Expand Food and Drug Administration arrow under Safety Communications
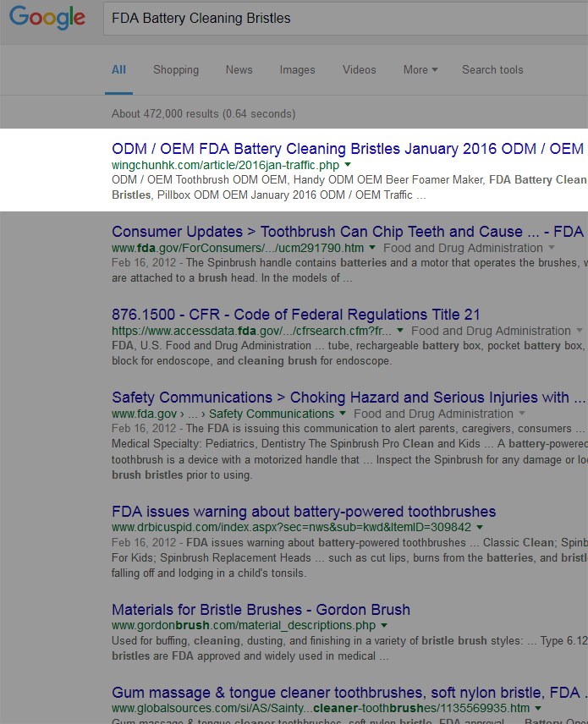588x724 pixels. [522, 413]
